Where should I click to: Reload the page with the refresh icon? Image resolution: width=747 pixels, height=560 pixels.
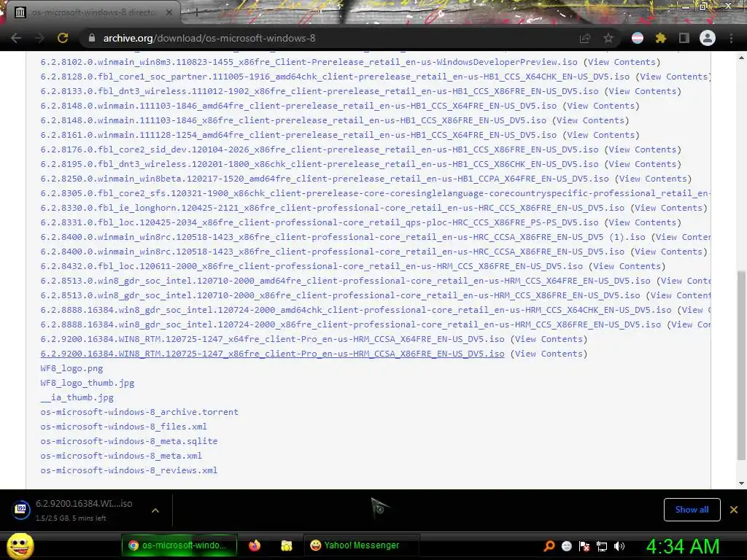(x=63, y=38)
